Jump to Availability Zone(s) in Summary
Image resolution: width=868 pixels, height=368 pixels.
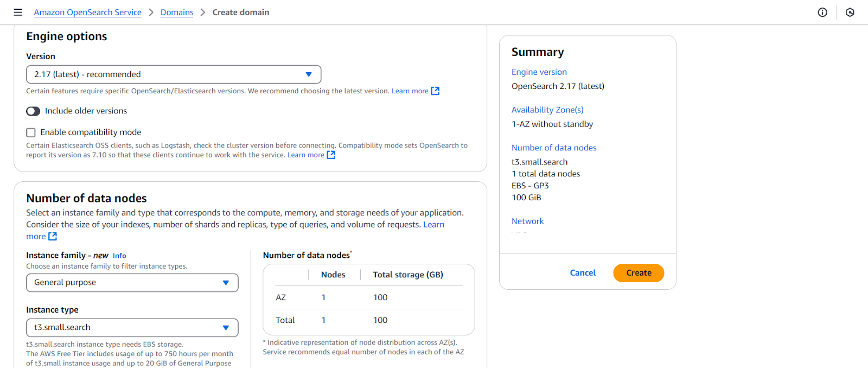[547, 110]
